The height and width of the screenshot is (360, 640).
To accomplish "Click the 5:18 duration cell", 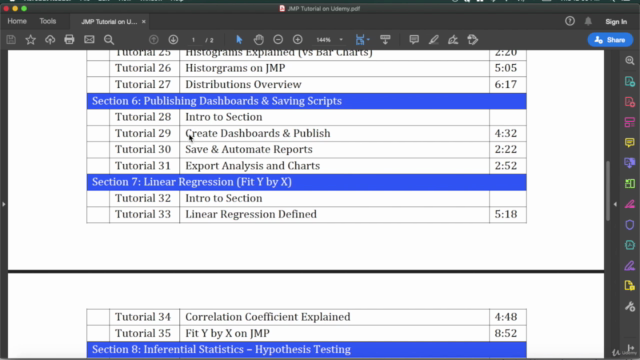I will pyautogui.click(x=508, y=214).
